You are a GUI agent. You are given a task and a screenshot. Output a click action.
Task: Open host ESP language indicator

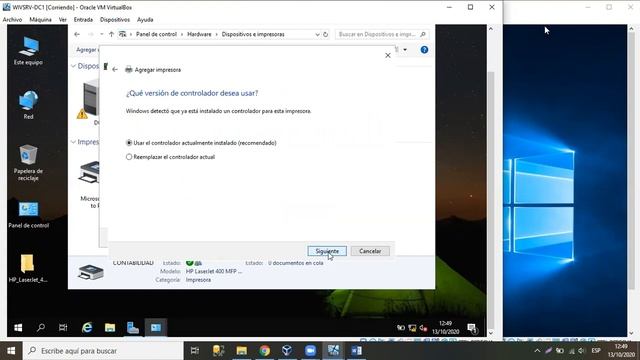(596, 351)
